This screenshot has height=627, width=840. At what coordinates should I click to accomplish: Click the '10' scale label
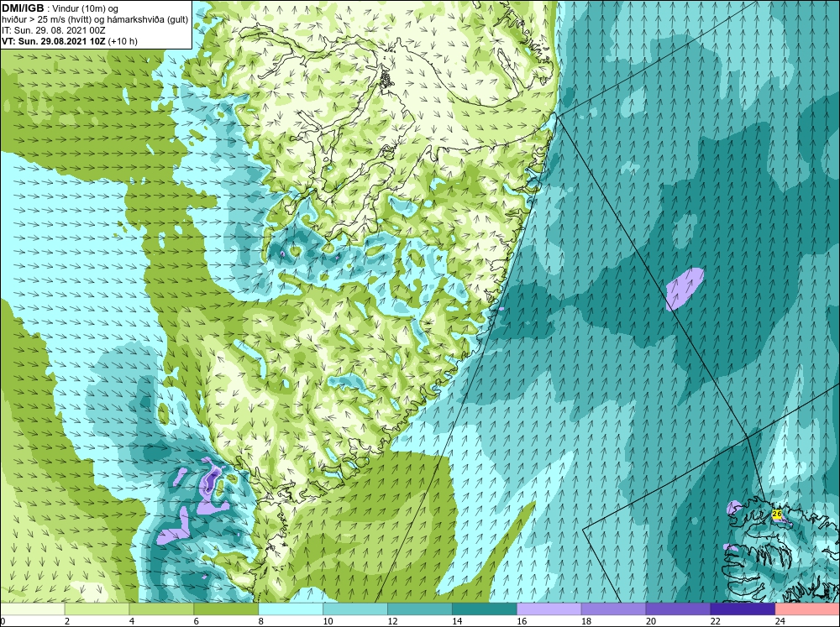(328, 621)
